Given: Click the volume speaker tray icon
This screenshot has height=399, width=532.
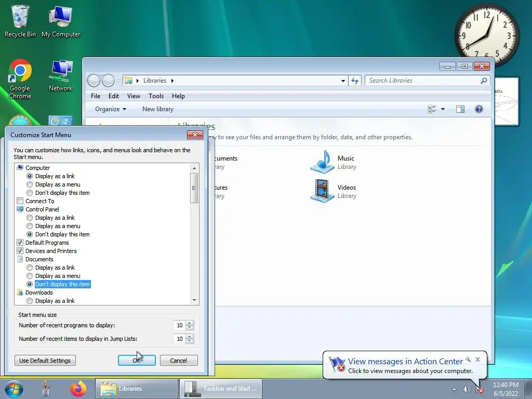Looking at the screenshot, I should (x=467, y=389).
